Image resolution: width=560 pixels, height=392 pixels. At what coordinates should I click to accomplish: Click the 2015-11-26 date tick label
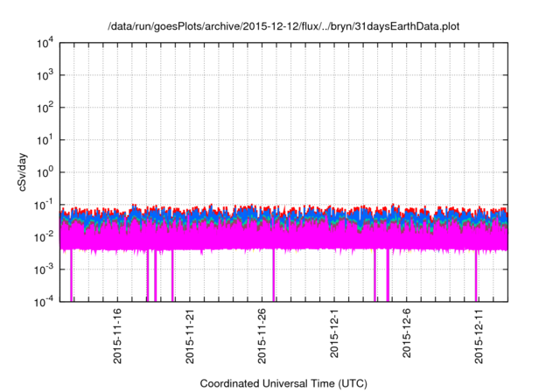(x=262, y=336)
